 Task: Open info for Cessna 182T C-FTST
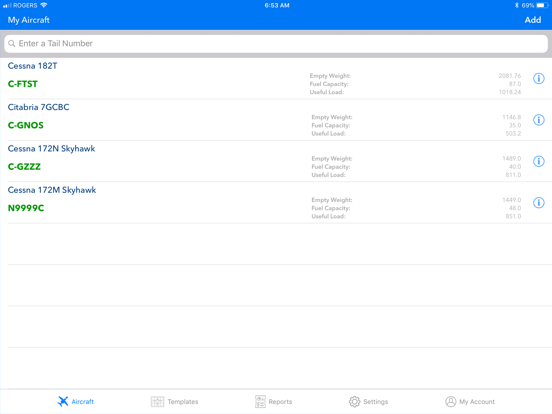[539, 79]
